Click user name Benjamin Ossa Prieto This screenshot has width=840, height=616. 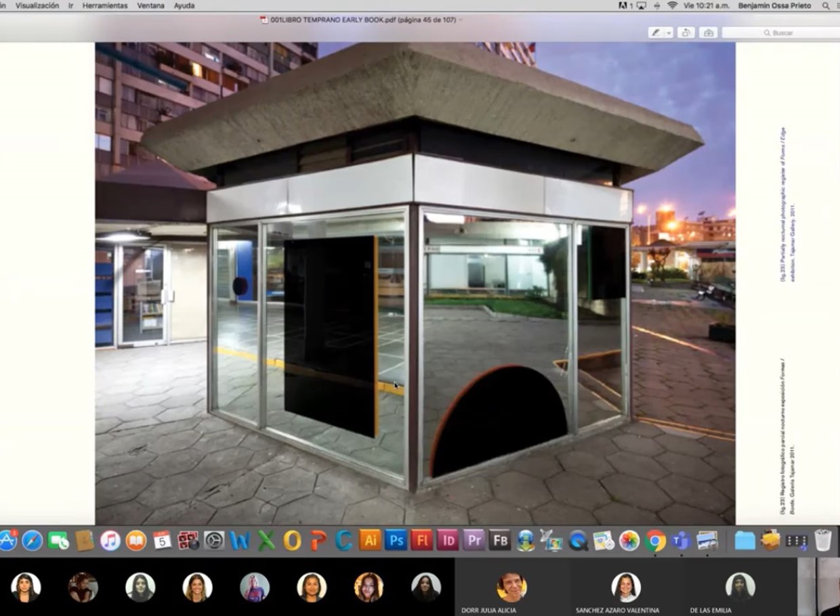click(x=776, y=5)
